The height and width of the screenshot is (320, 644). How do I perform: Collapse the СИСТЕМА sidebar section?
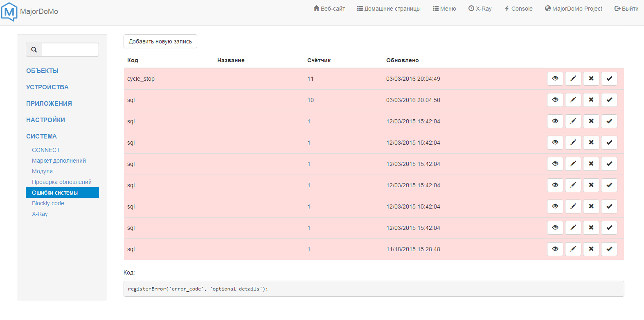(x=41, y=136)
